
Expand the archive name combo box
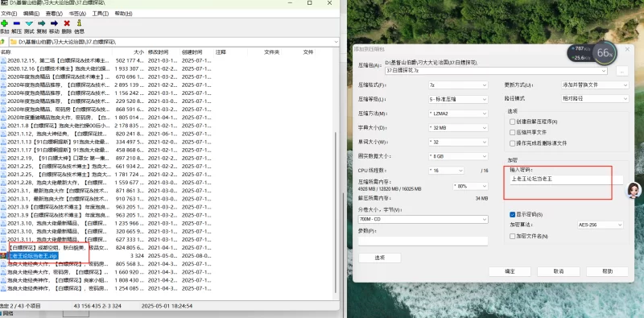coord(603,71)
